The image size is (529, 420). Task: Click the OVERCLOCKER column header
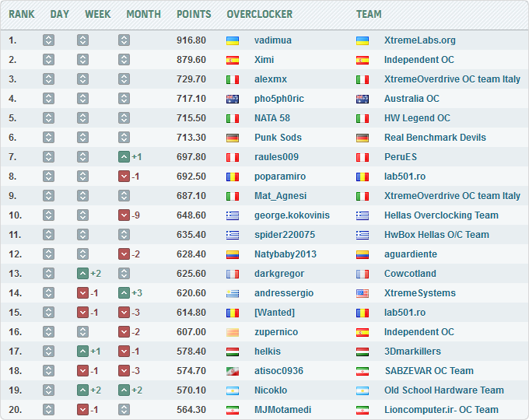[259, 14]
